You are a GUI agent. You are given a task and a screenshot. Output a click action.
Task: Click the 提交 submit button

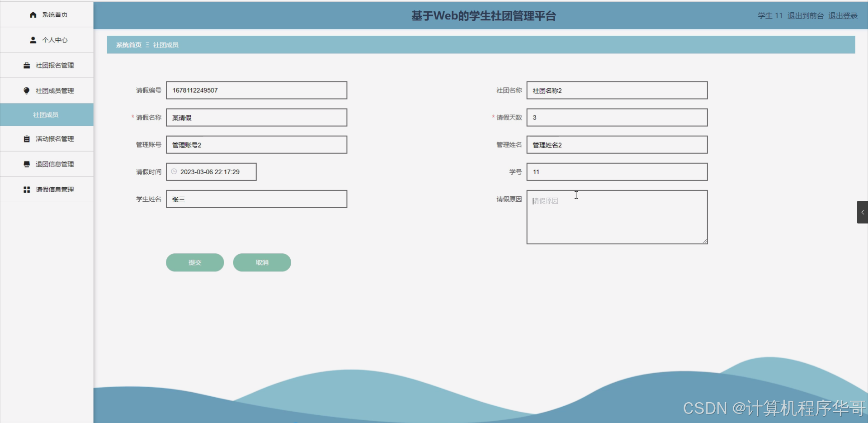(195, 262)
